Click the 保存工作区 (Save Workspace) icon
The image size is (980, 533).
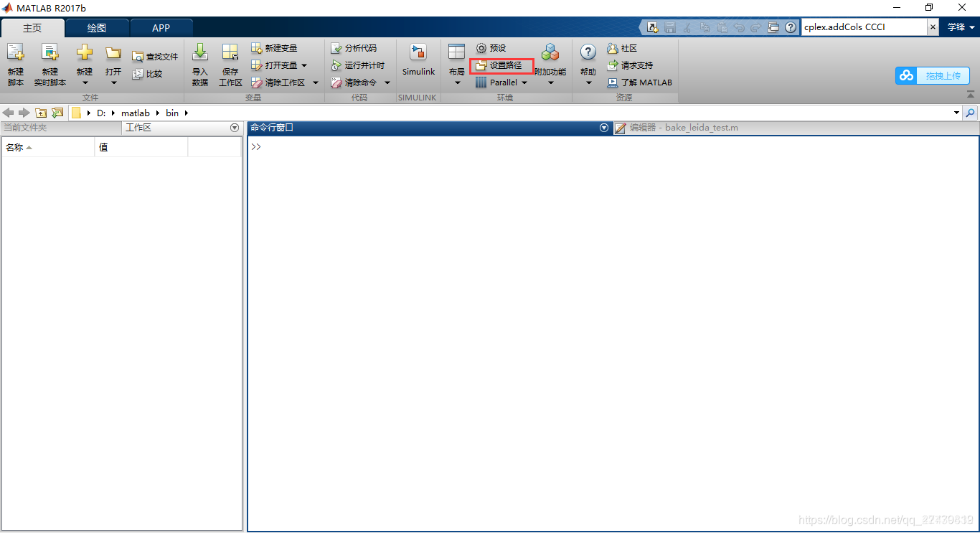(x=230, y=53)
